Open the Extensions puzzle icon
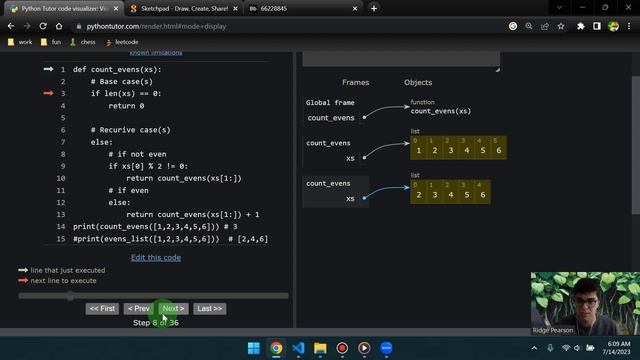The image size is (640, 360). point(580,26)
